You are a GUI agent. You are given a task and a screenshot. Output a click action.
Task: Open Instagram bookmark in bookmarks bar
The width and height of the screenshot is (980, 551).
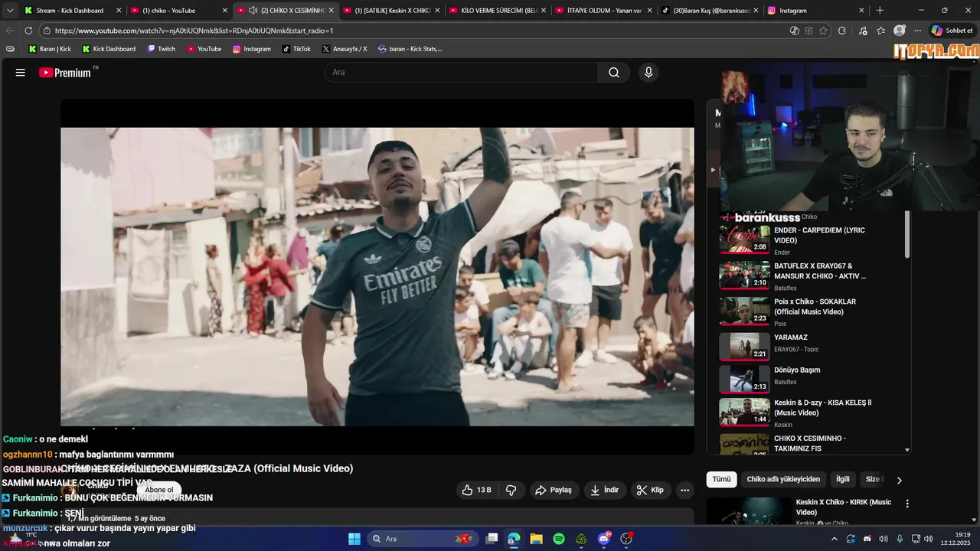pyautogui.click(x=251, y=49)
